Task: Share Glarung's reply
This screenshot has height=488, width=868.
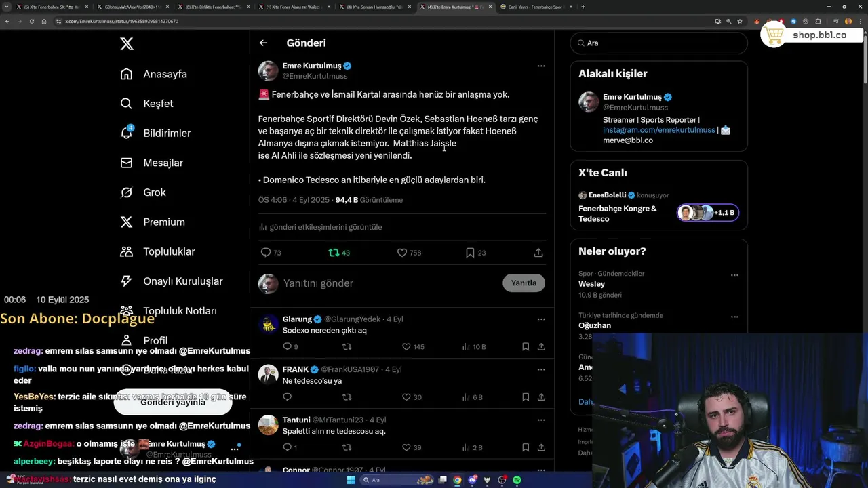Action: 541,346
